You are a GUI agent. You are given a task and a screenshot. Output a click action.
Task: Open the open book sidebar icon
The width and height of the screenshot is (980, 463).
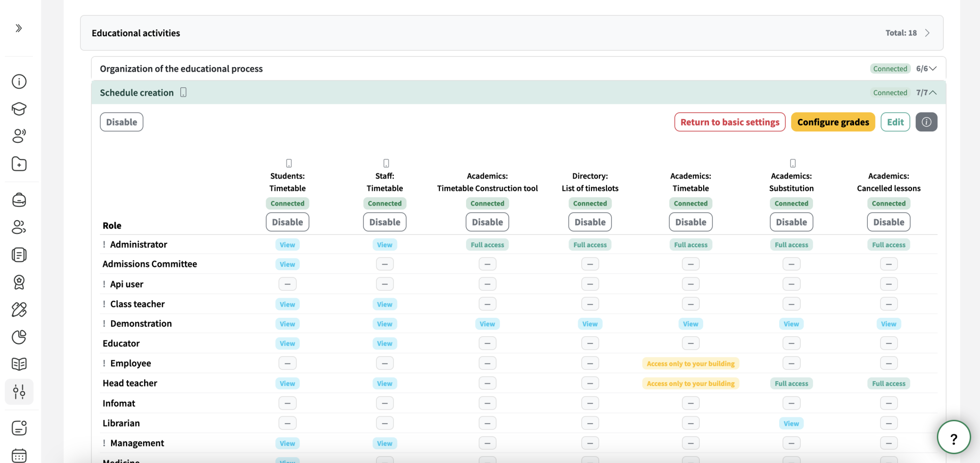(19, 364)
